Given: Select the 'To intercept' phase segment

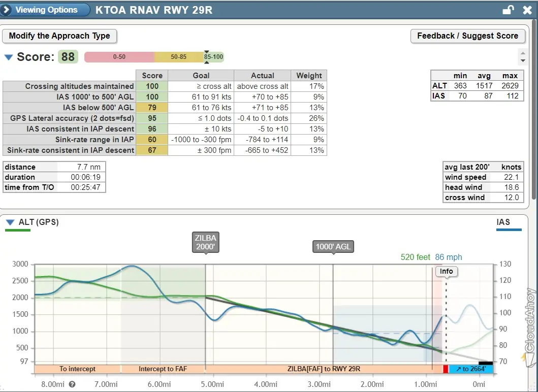Looking at the screenshot, I should coord(77,369).
